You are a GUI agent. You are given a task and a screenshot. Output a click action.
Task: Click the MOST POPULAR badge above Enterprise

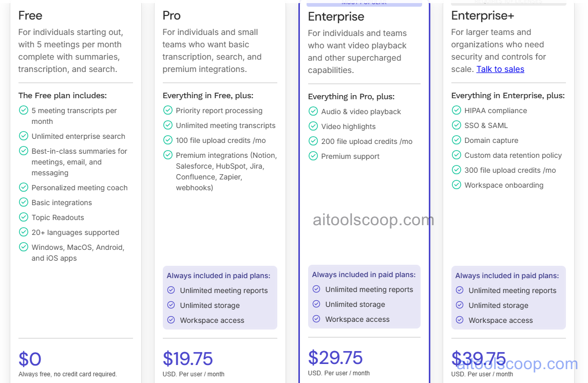pos(364,3)
